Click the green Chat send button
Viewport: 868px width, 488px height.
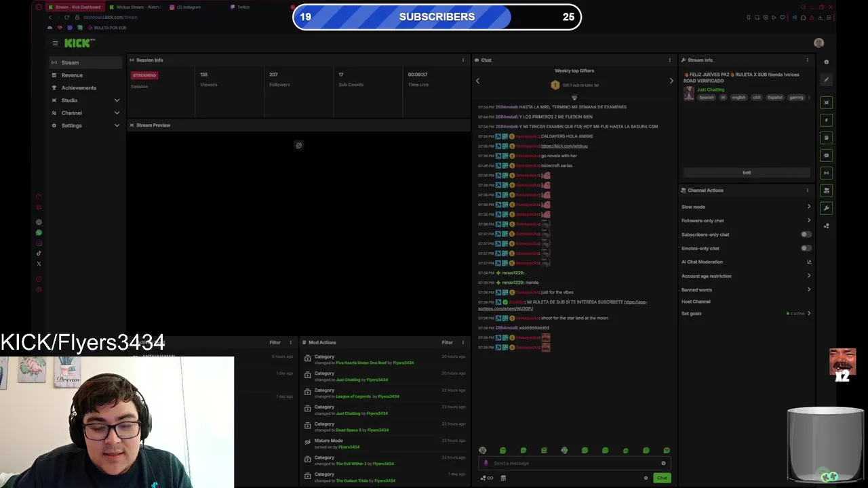click(662, 478)
